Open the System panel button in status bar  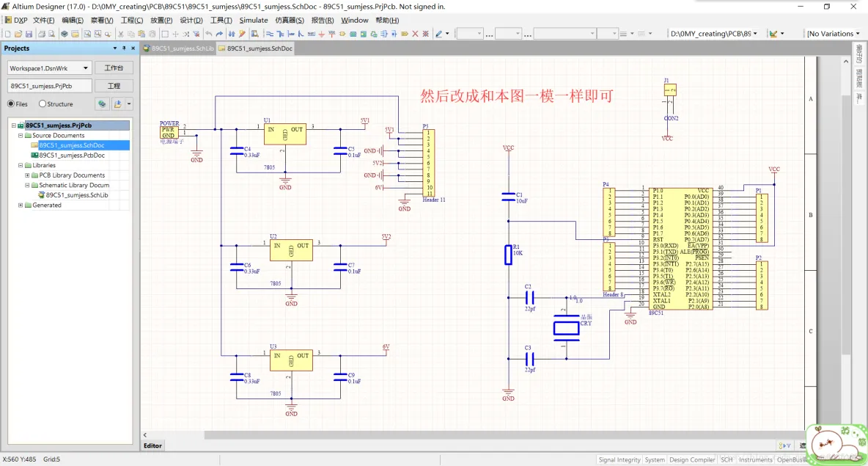[x=655, y=460]
